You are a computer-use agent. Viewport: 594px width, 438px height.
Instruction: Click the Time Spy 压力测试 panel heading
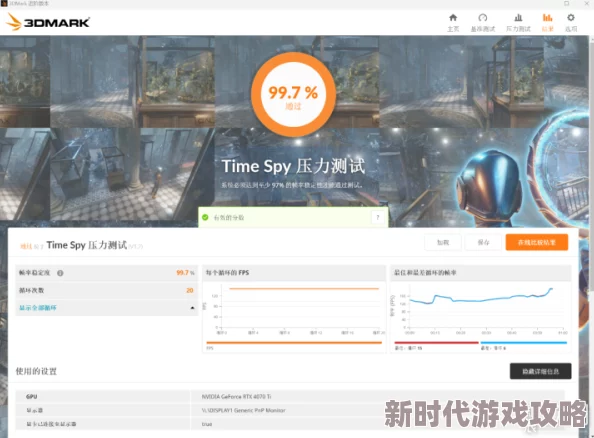click(x=87, y=245)
